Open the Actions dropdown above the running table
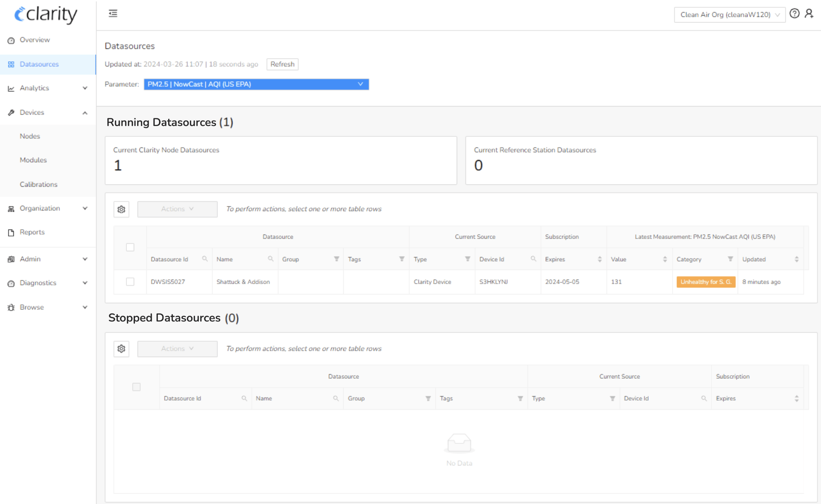821x504 pixels. [177, 209]
